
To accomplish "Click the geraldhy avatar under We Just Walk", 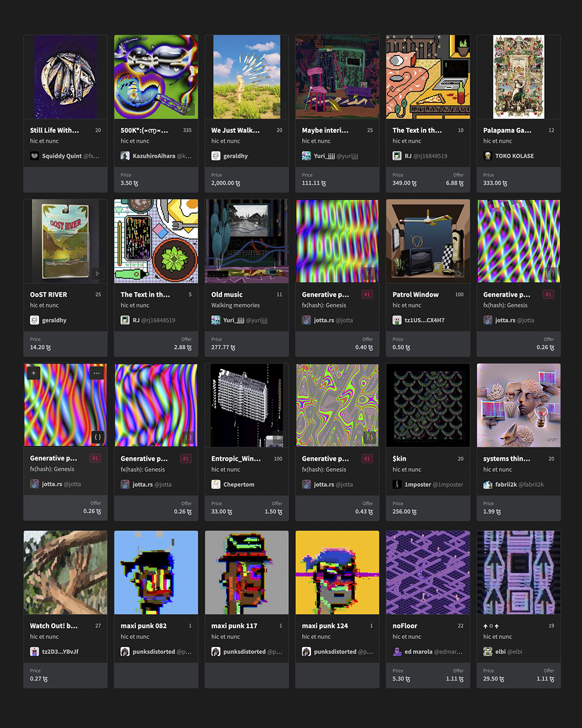I will pyautogui.click(x=216, y=156).
